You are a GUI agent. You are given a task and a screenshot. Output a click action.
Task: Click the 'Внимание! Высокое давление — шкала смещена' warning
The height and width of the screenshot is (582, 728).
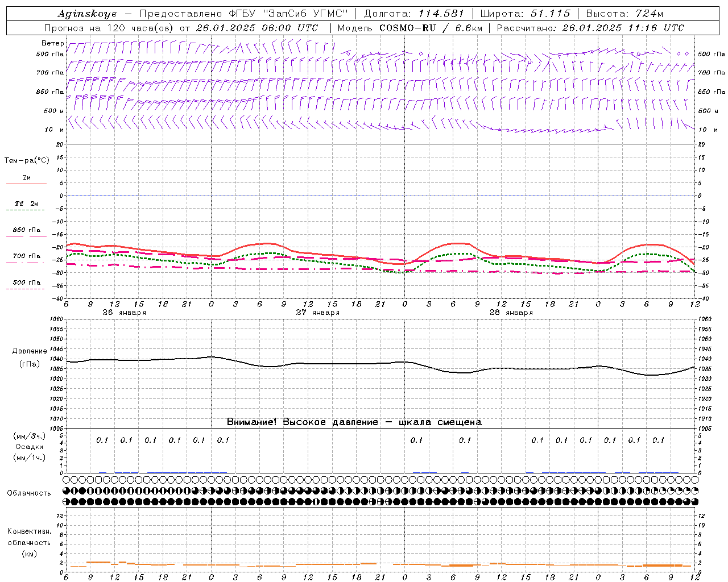point(354,422)
